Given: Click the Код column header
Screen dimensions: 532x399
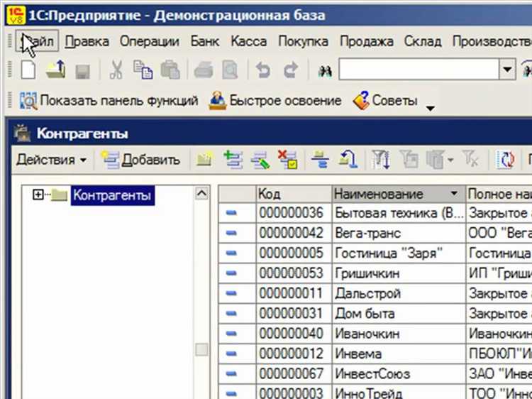Looking at the screenshot, I should 294,194.
